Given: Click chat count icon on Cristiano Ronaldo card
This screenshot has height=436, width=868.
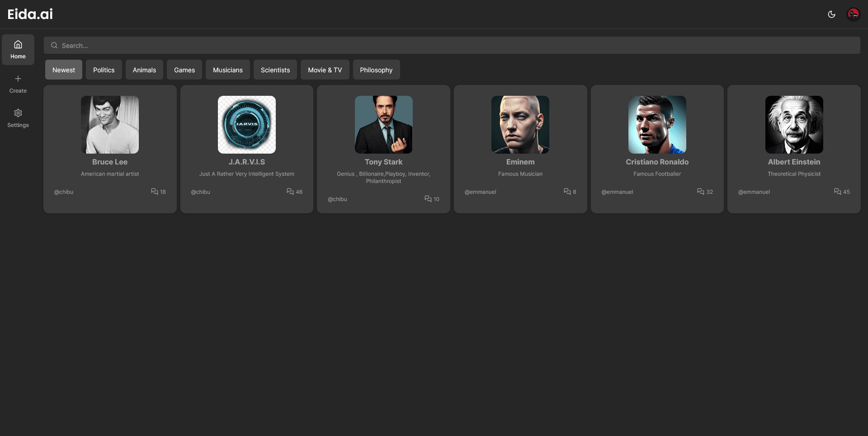Looking at the screenshot, I should tap(701, 192).
